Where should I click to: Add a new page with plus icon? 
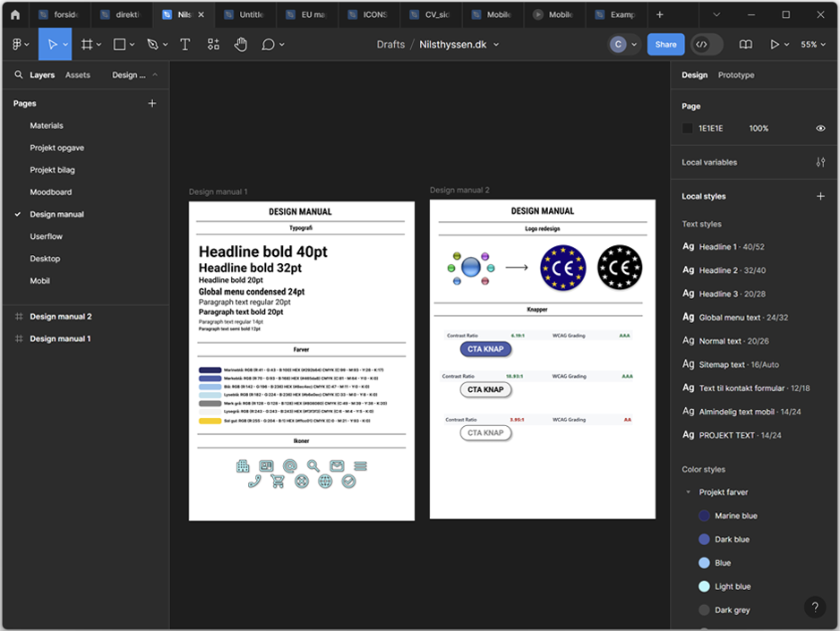[x=152, y=104]
